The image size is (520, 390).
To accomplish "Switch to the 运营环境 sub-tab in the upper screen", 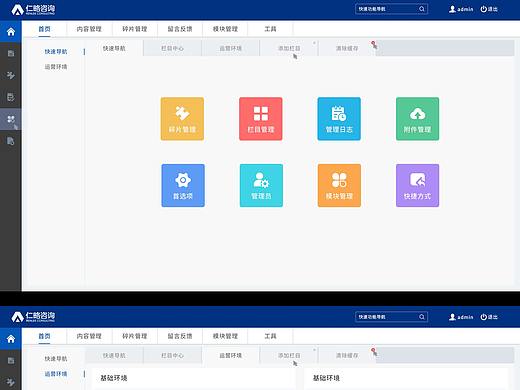I will pyautogui.click(x=230, y=48).
